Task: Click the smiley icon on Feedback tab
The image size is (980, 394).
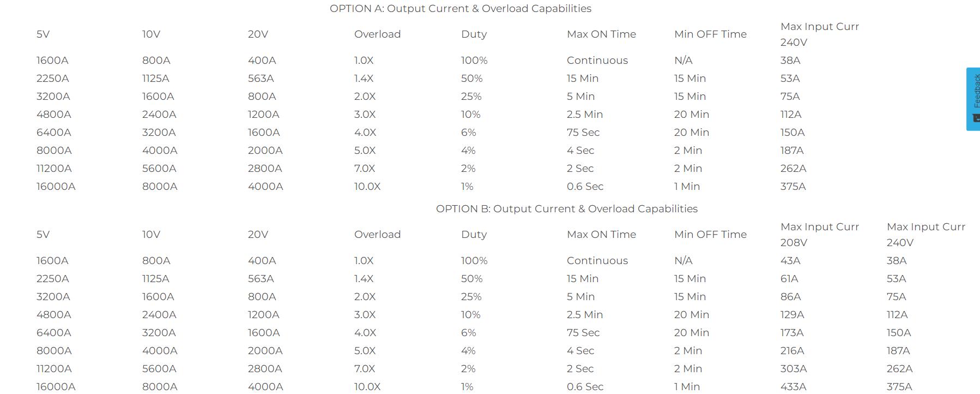Action: click(x=976, y=118)
